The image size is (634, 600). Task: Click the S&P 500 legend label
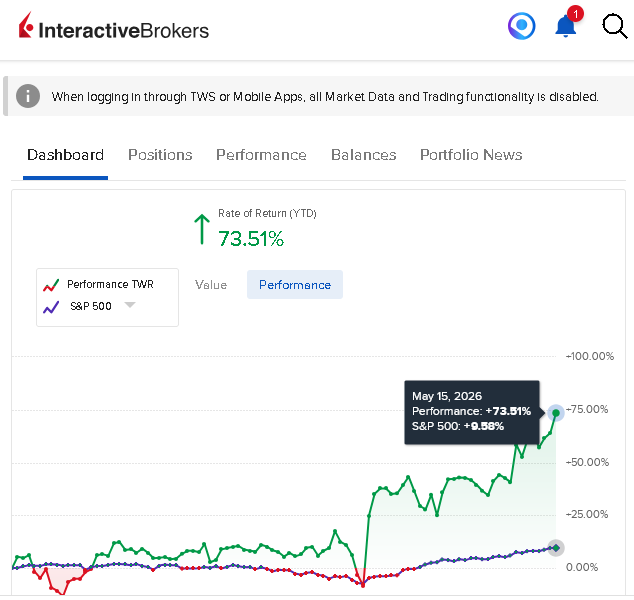click(91, 306)
